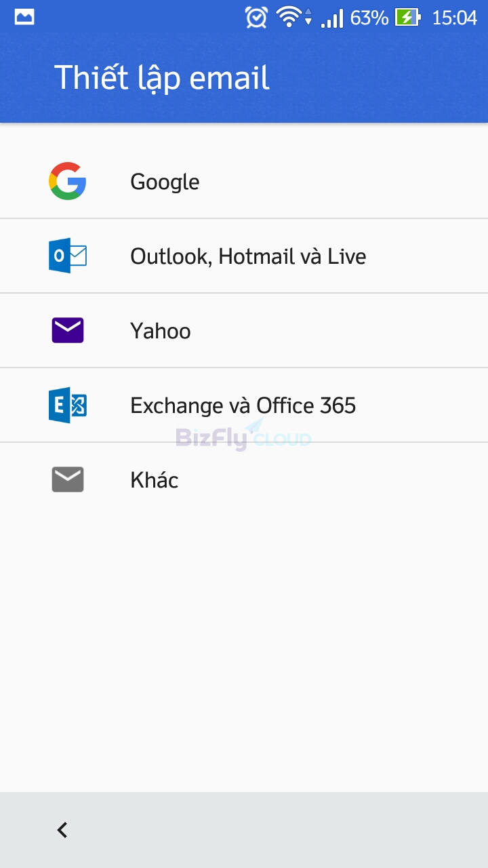Screen dimensions: 488x868
Task: Choose Outlook, Hotmail và Live
Action: pyautogui.click(x=244, y=256)
